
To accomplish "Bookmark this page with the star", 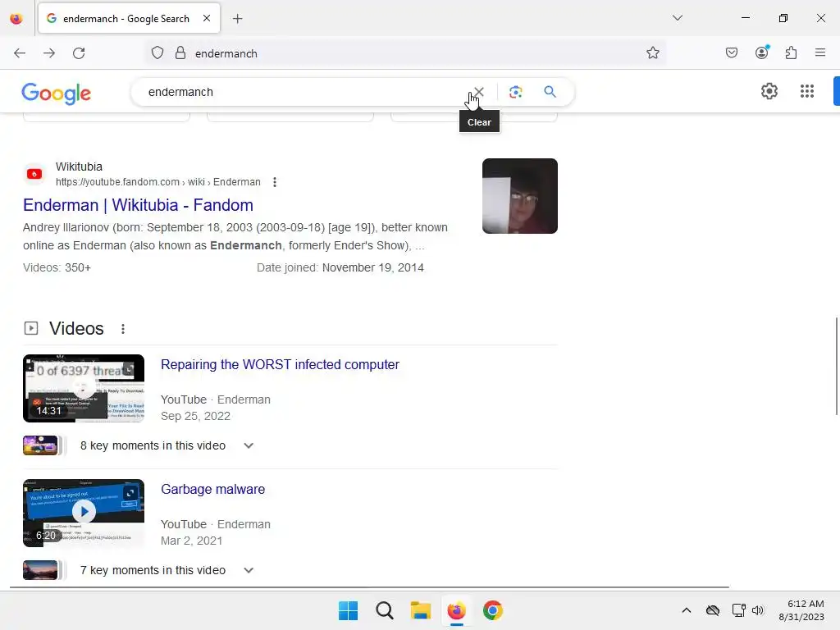I will coord(652,53).
